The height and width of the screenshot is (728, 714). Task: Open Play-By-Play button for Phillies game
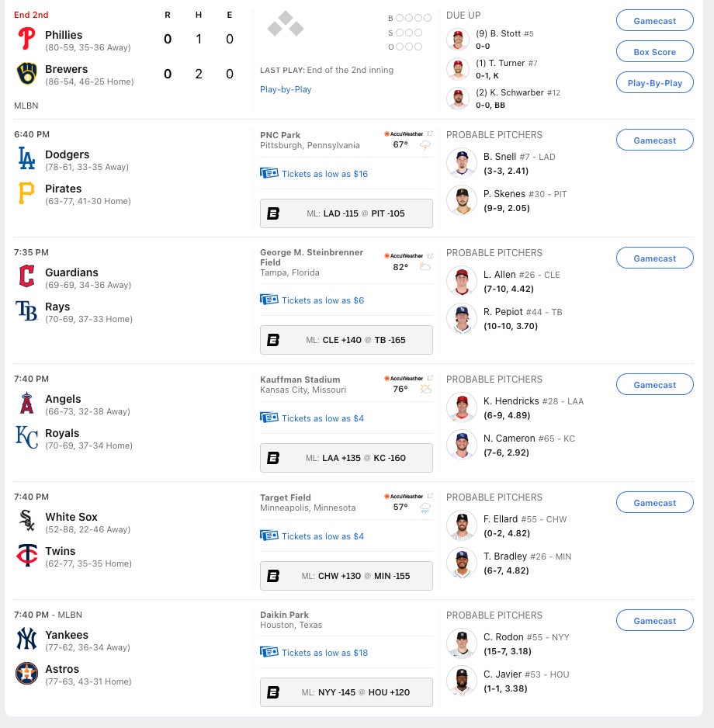pos(654,83)
